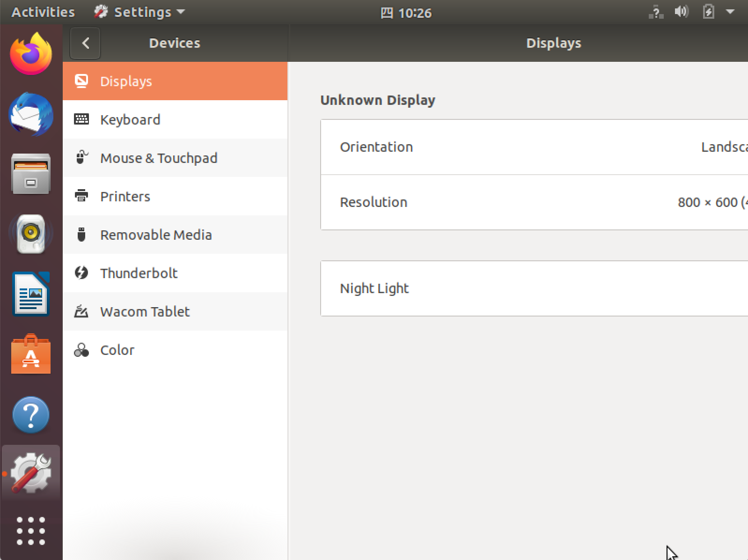
Task: Switch to the Printers panel
Action: 175,196
